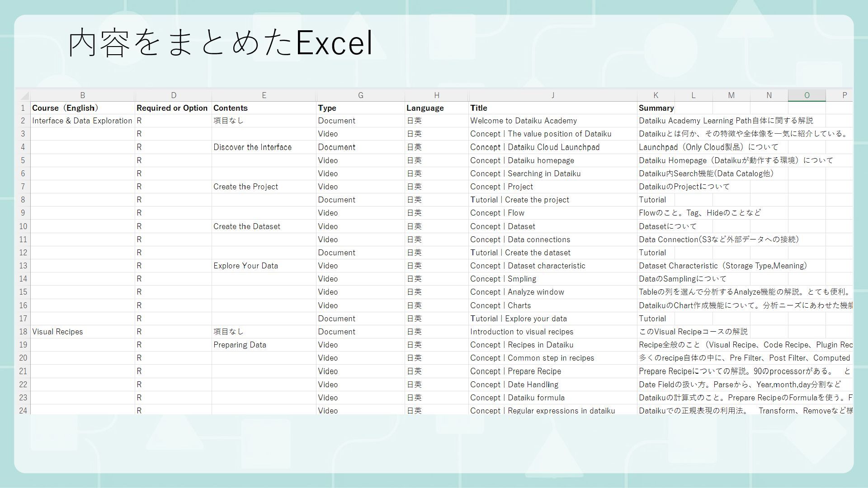The image size is (868, 488).
Task: Select 'Create the Project' contents cell
Action: (x=264, y=187)
